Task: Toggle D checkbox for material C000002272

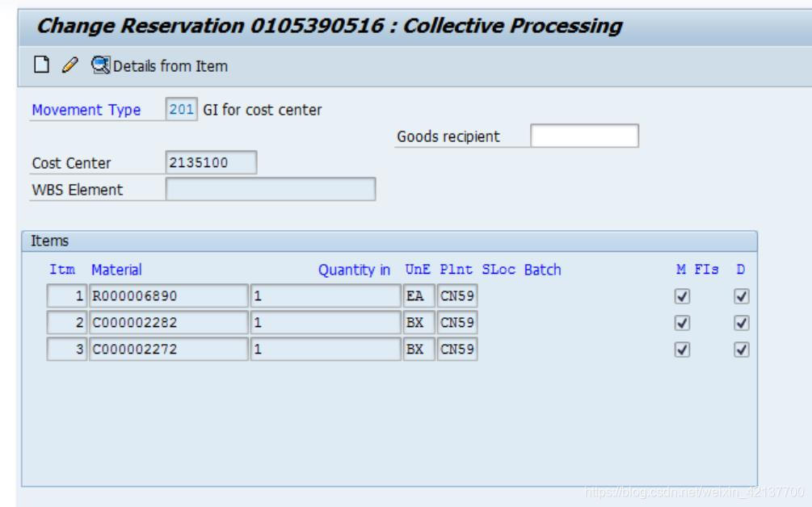Action: click(741, 350)
